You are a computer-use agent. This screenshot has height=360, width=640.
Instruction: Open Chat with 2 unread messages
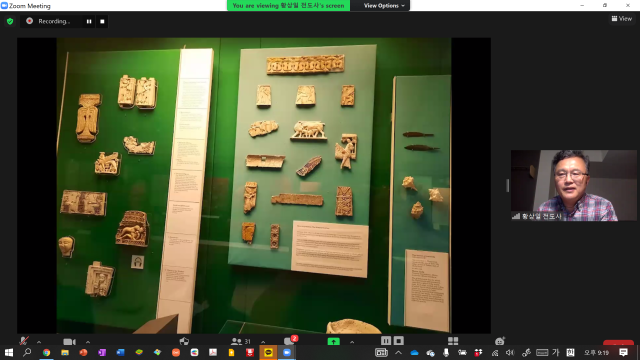[x=291, y=340]
